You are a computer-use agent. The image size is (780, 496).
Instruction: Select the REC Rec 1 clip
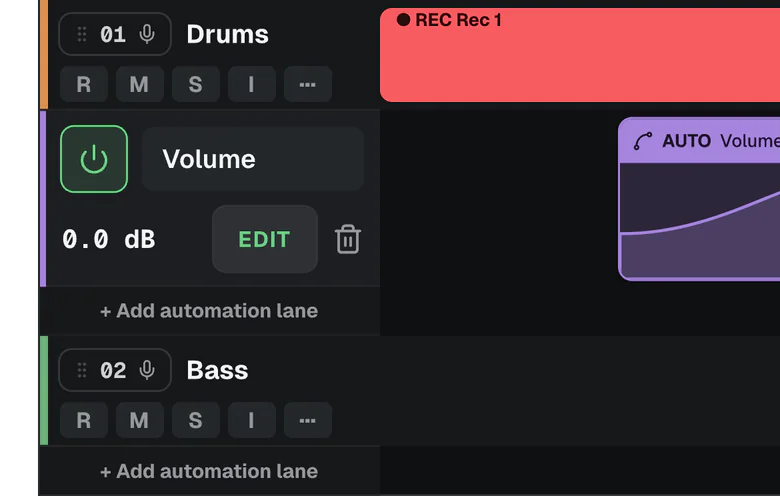580,55
